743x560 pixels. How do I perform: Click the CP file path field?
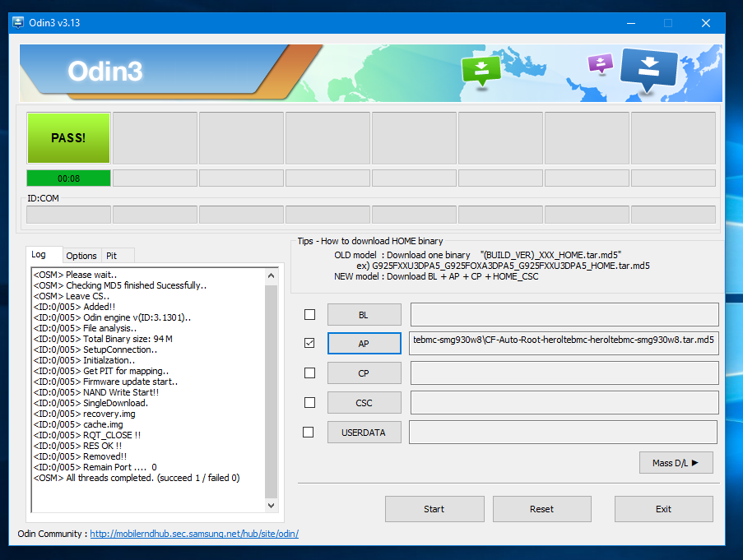(564, 373)
